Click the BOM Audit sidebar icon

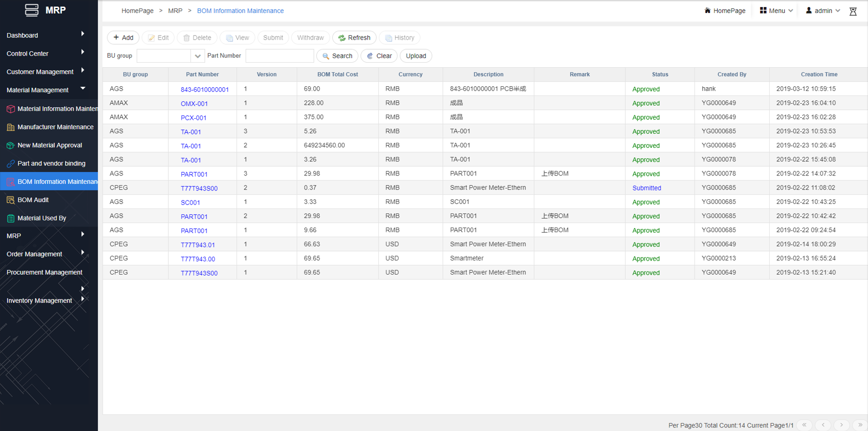coord(11,200)
